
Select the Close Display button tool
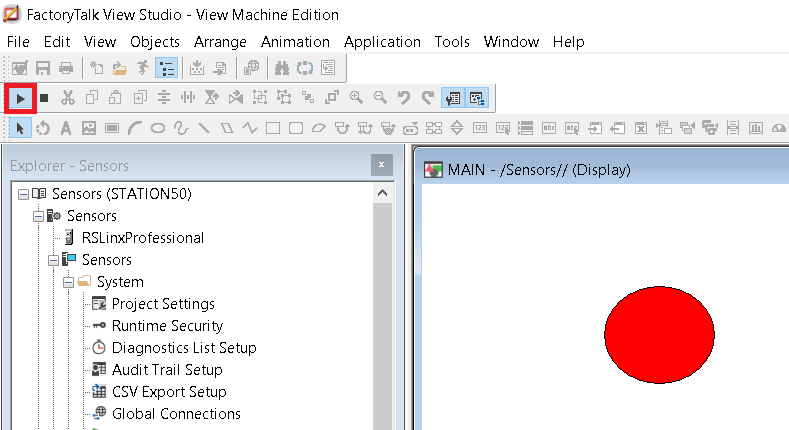point(641,129)
